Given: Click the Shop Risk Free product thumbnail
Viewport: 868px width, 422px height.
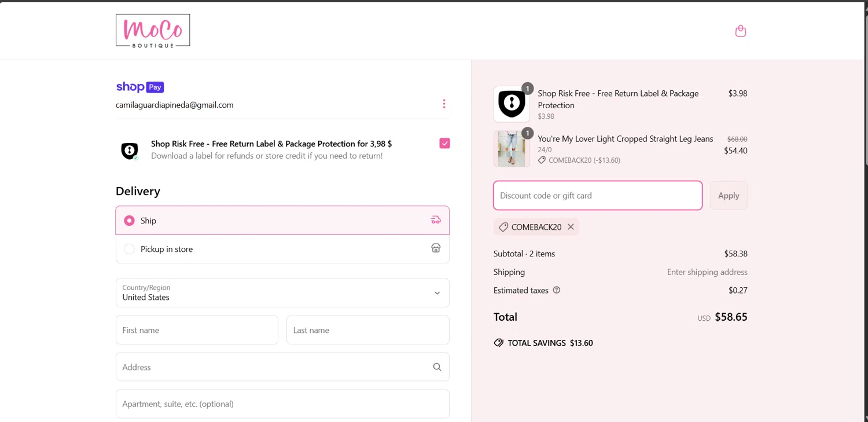Looking at the screenshot, I should [x=512, y=104].
